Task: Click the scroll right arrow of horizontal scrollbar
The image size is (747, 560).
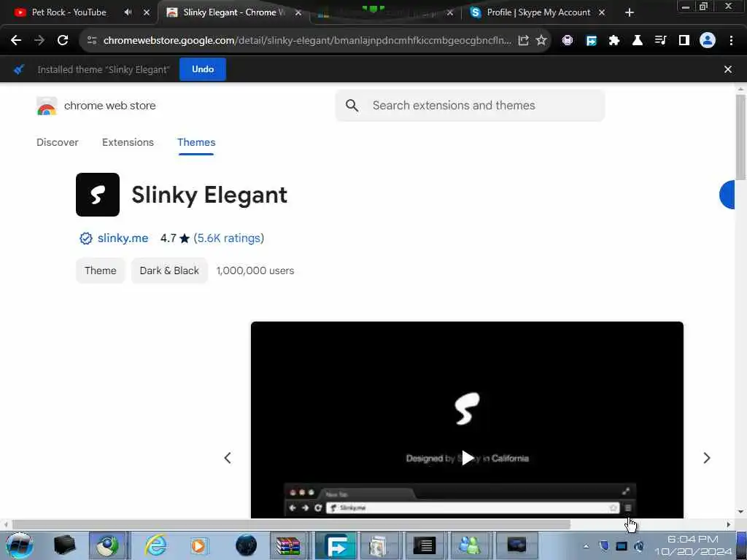Action: (728, 524)
